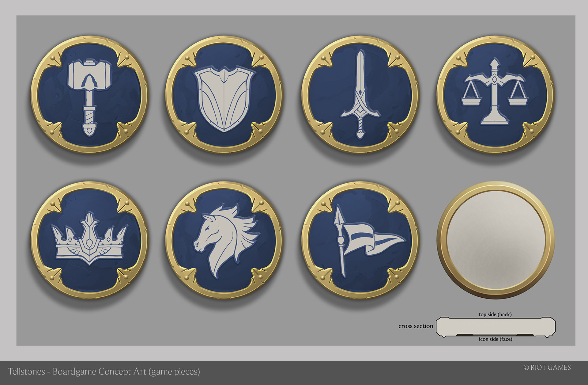Click the cross section diagram shape
Viewport: 588px width, 385px height.
click(x=496, y=327)
